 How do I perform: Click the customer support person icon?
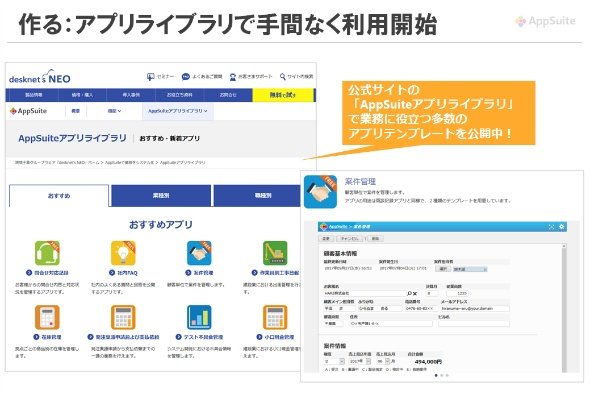233,77
